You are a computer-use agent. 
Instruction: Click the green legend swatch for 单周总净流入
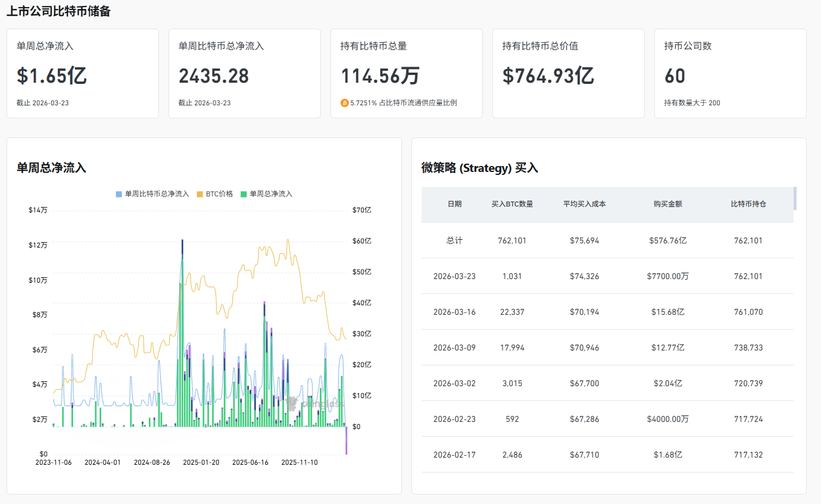244,194
